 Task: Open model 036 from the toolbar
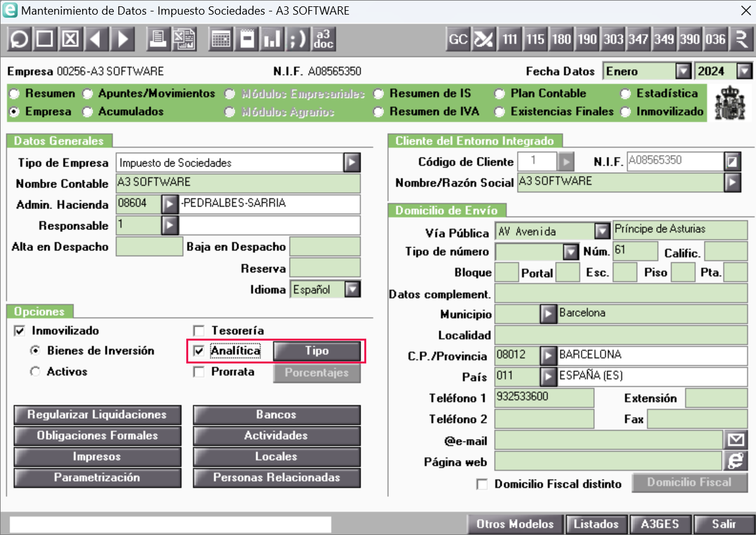(715, 39)
